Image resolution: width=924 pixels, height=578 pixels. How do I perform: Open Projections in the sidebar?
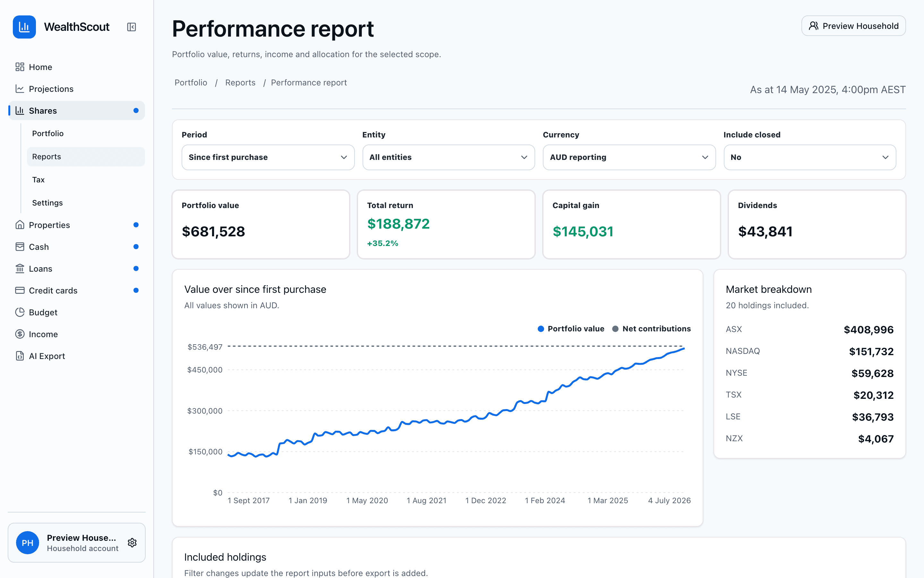[x=76, y=89]
